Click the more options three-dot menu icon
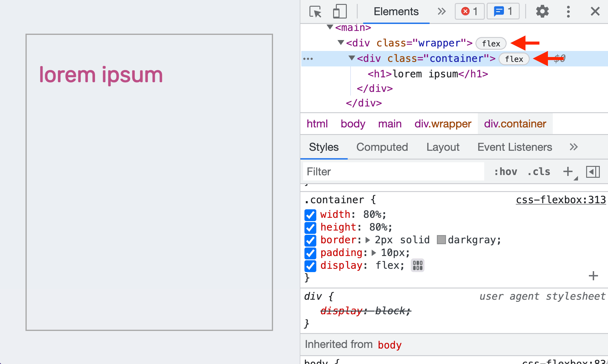 (x=568, y=11)
